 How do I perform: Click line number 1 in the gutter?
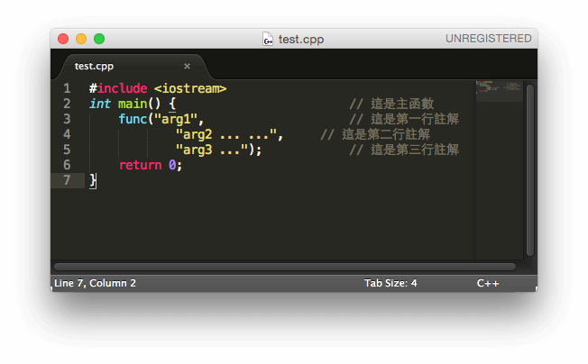(67, 88)
